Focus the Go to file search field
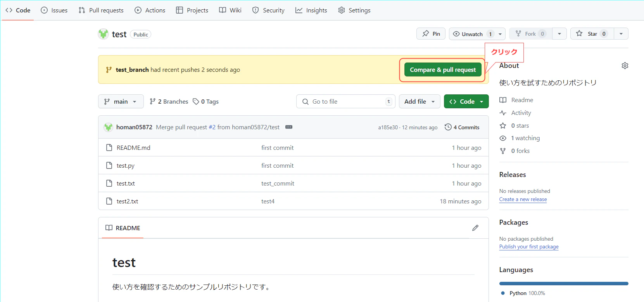This screenshot has width=644, height=302. point(346,101)
